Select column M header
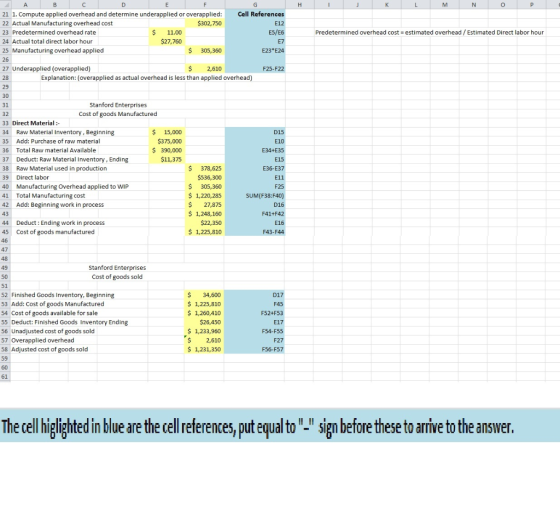The width and height of the screenshot is (560, 516). (445, 5)
